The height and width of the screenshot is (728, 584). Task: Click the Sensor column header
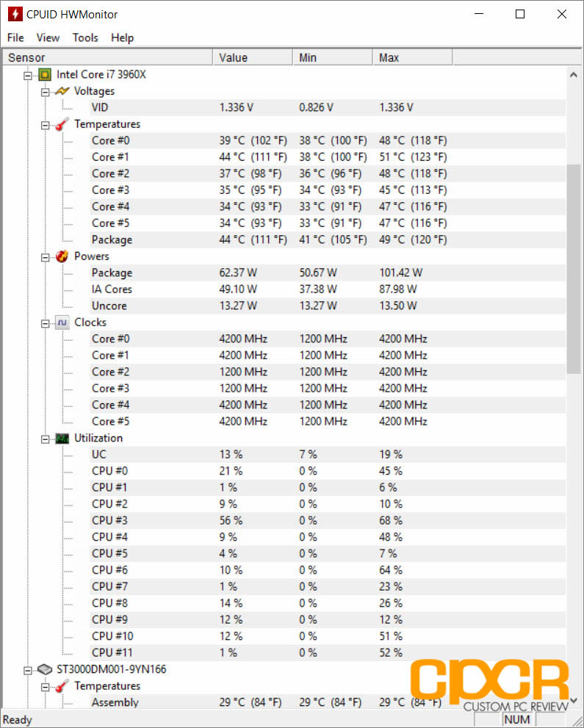(107, 57)
